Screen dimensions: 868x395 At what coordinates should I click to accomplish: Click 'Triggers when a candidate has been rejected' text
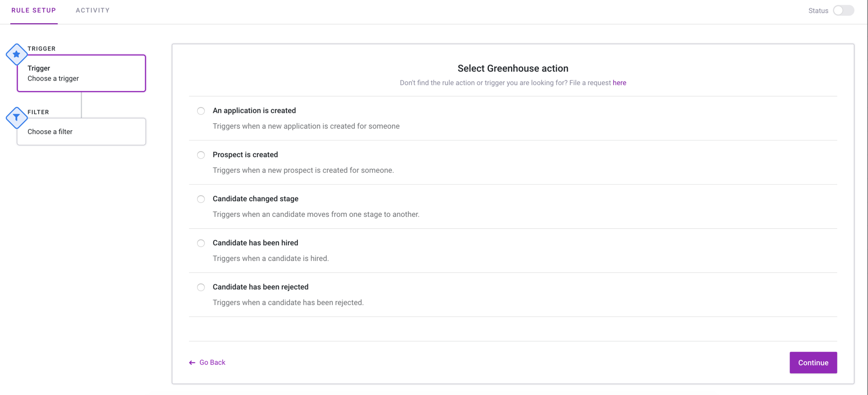coord(288,302)
